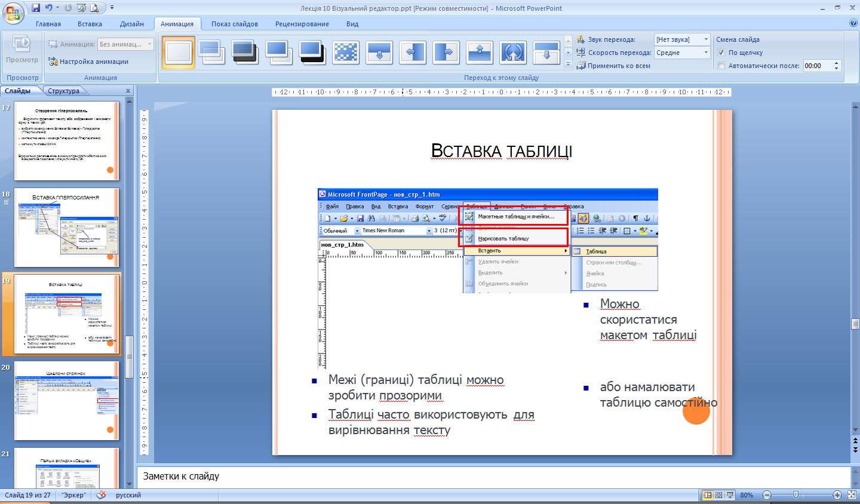The height and width of the screenshot is (504, 860).
Task: Open the 'Вставка' ribbon tab
Action: pos(90,24)
